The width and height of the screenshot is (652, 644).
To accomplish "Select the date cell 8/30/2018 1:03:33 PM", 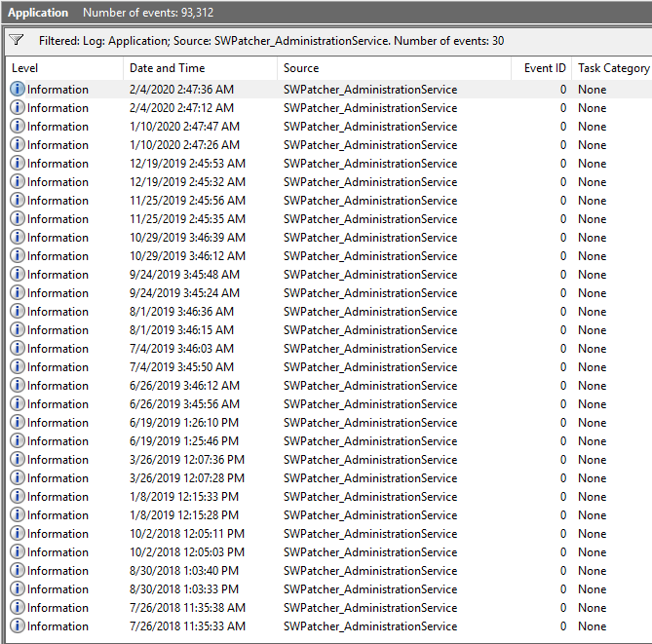I will 184,589.
